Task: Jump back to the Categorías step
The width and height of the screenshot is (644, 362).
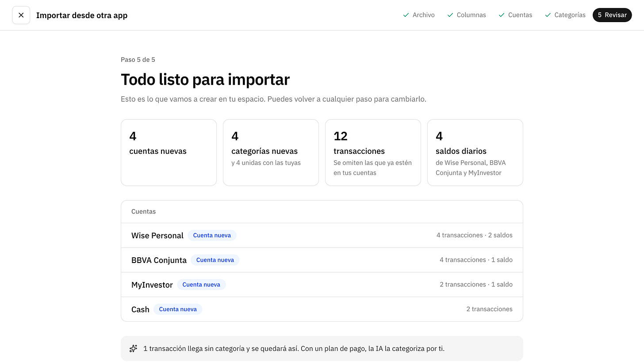Action: (x=565, y=15)
